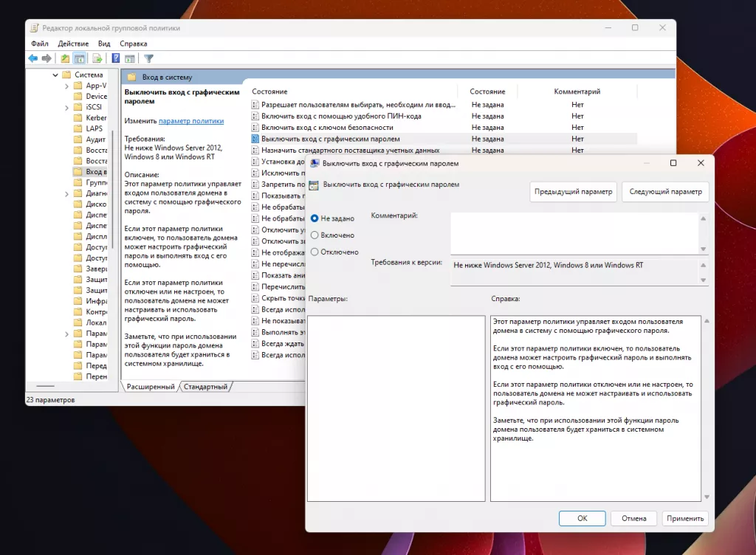Toggle the console tree pane icon
The image size is (756, 555).
(x=80, y=58)
